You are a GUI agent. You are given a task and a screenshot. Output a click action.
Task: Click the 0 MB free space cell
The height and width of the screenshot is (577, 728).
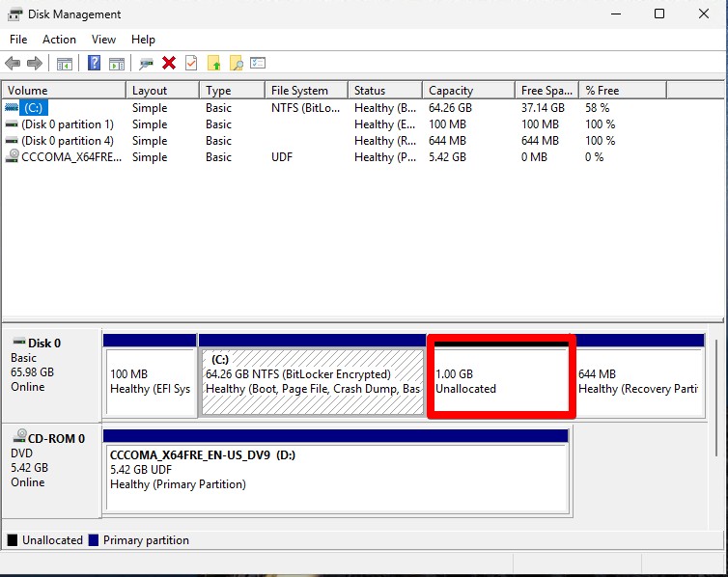pos(534,156)
